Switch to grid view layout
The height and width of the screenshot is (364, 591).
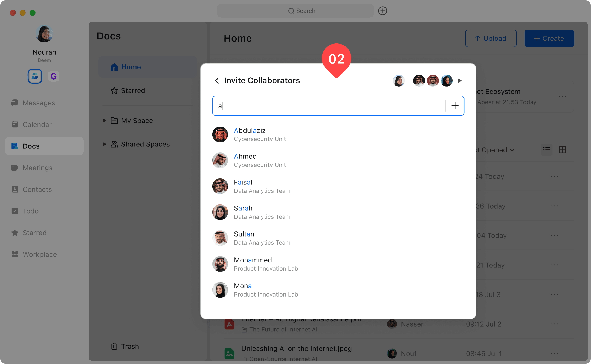(x=562, y=150)
